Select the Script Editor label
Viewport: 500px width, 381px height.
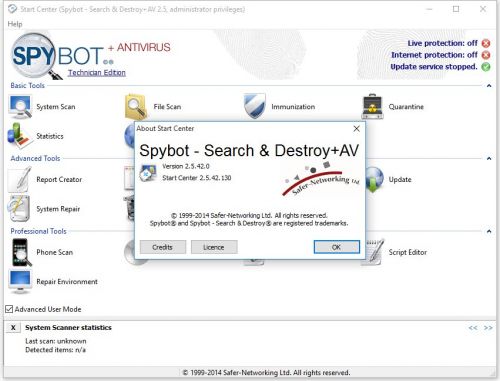[x=408, y=252]
